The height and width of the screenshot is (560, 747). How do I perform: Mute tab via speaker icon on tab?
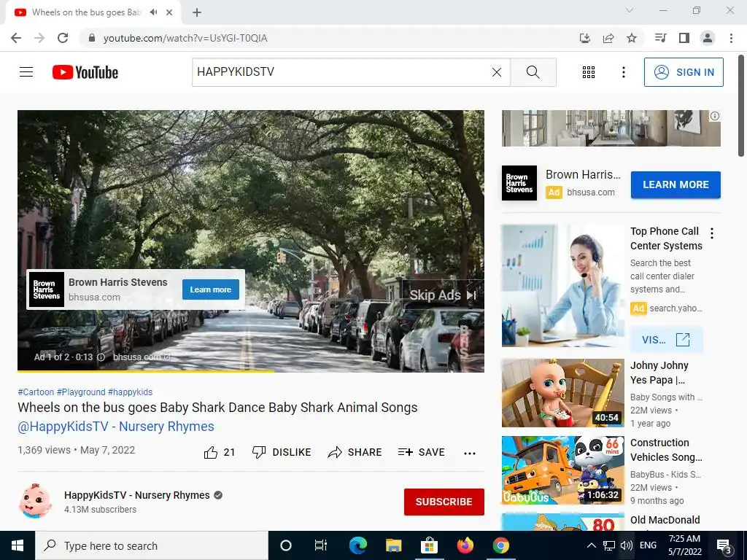pyautogui.click(x=153, y=12)
